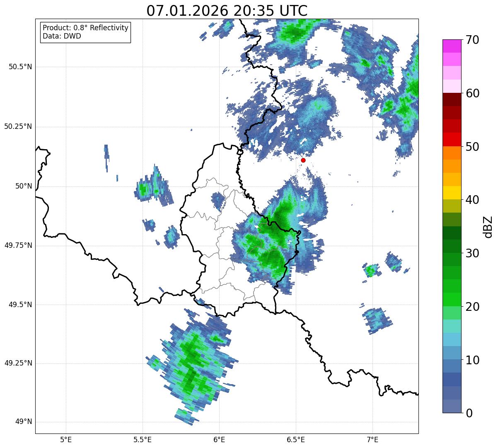
Task: Click the 49.25°N latitude label
Action: (x=18, y=363)
